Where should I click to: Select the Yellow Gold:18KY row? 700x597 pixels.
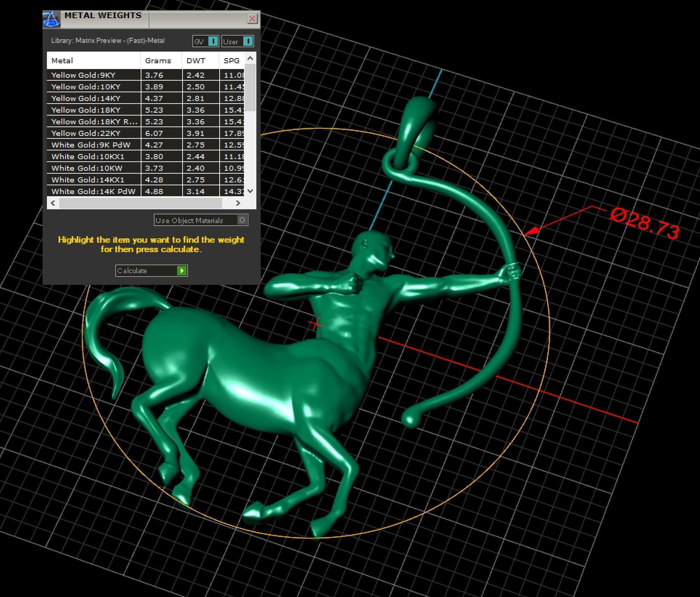point(93,110)
